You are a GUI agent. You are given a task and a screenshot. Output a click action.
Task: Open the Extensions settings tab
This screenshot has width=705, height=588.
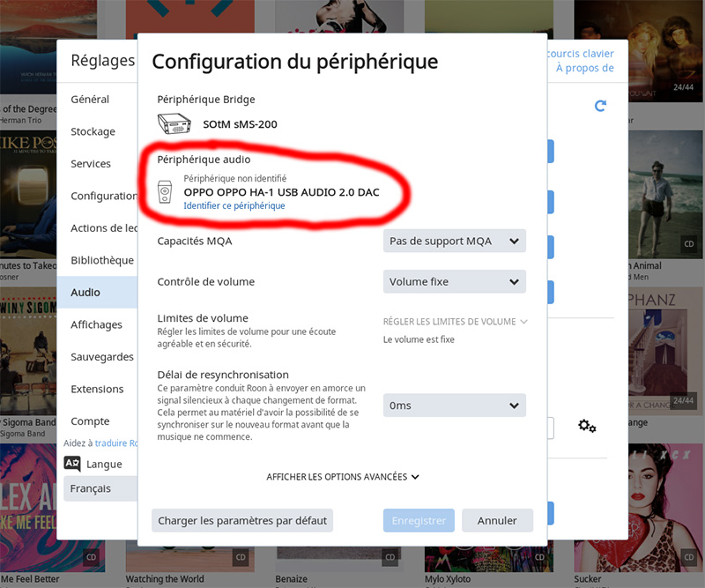tap(97, 389)
